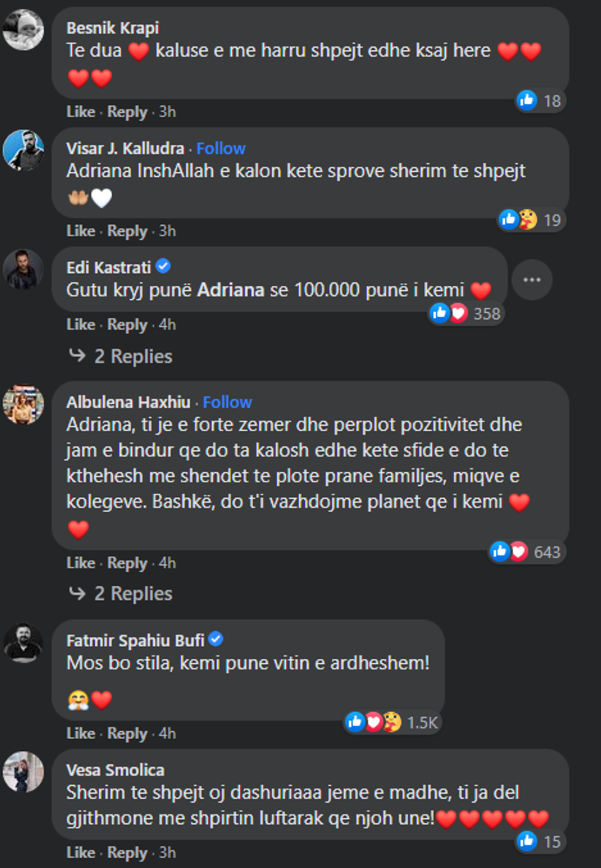
Task: Click Visar J. Kalludra's avatar
Action: point(23,150)
